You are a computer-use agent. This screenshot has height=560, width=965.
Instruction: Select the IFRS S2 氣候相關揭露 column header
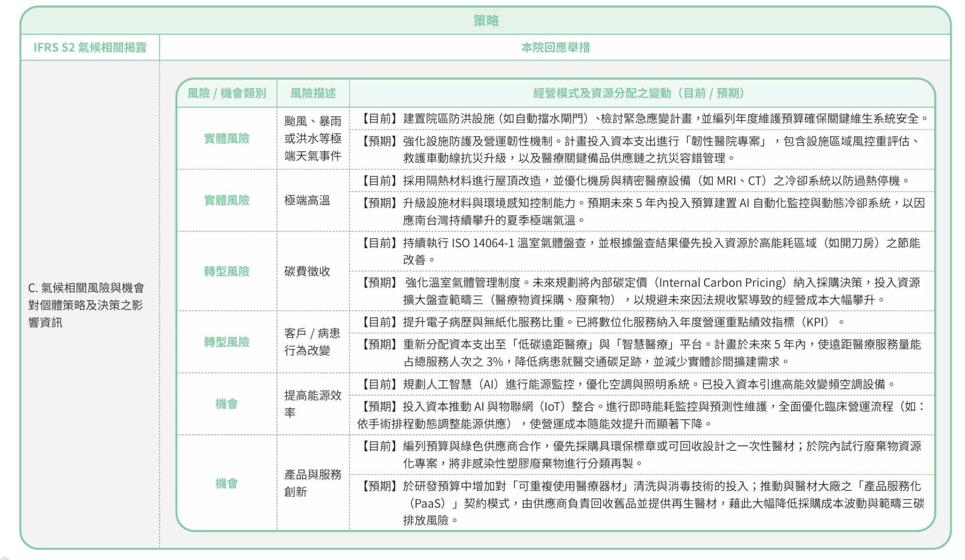pos(90,48)
